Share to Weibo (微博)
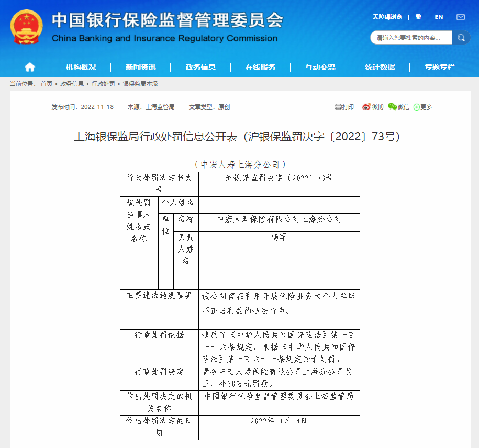This screenshot has width=479, height=448. [x=373, y=107]
